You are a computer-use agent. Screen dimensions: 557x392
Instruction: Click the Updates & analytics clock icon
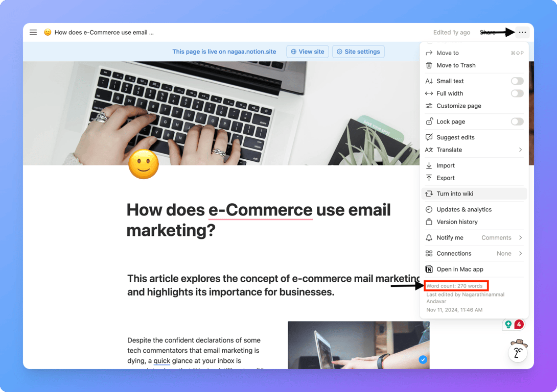pyautogui.click(x=429, y=209)
